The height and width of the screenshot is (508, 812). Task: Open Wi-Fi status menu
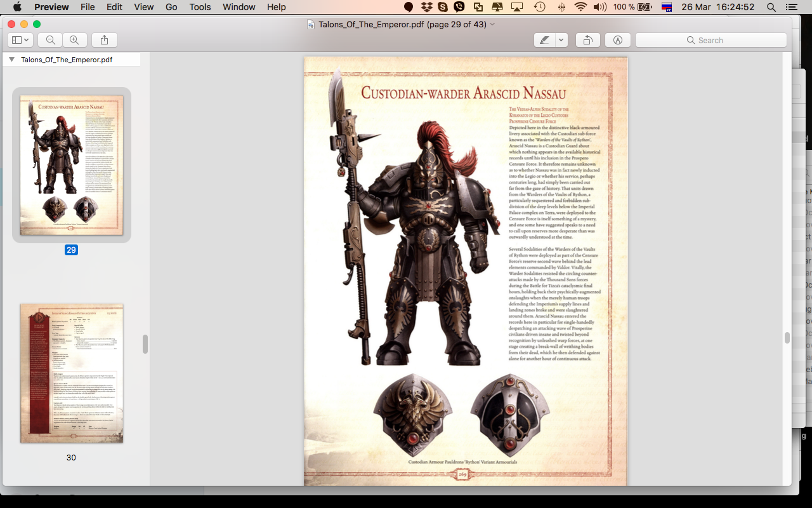pos(580,7)
